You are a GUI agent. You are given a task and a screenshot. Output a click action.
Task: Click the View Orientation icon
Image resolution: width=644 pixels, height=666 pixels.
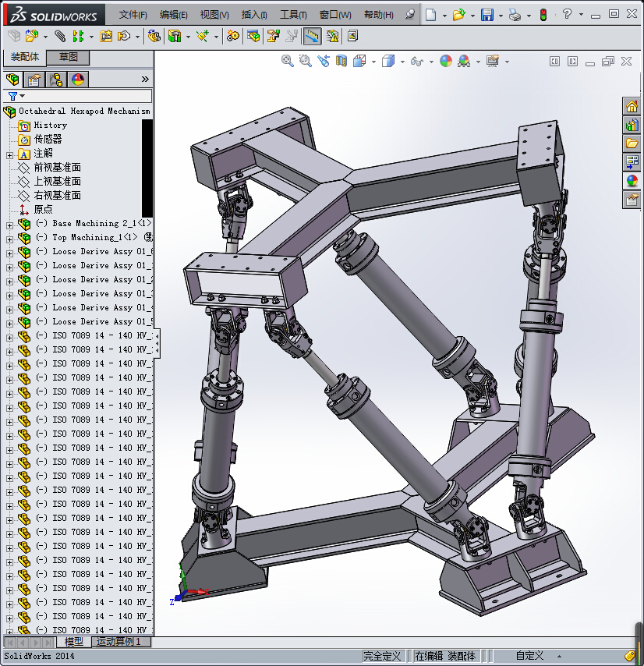[x=359, y=61]
